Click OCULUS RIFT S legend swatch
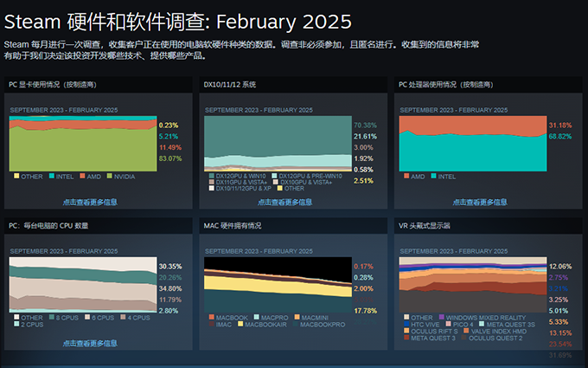This screenshot has height=368, width=588. pyautogui.click(x=406, y=331)
